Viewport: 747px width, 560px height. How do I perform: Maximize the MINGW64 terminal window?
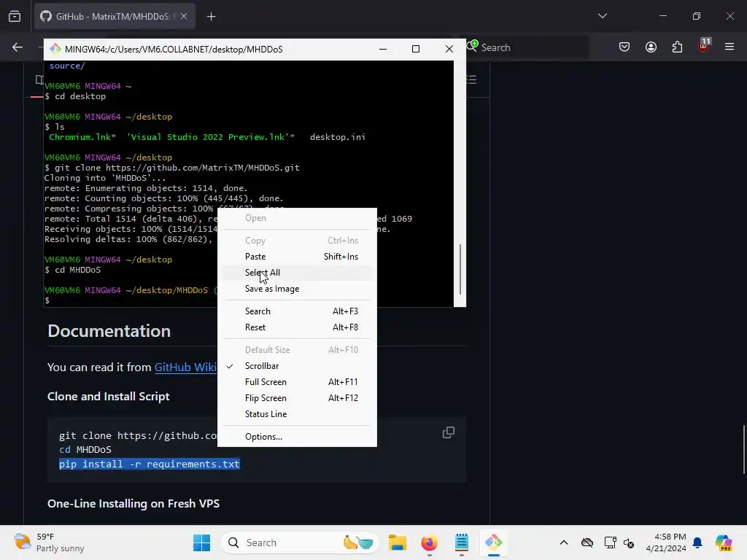(x=415, y=49)
